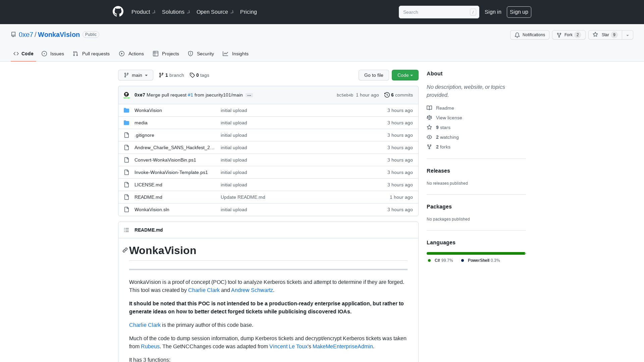644x362 pixels.
Task: Switch to the Issues tab
Action: coord(53,54)
